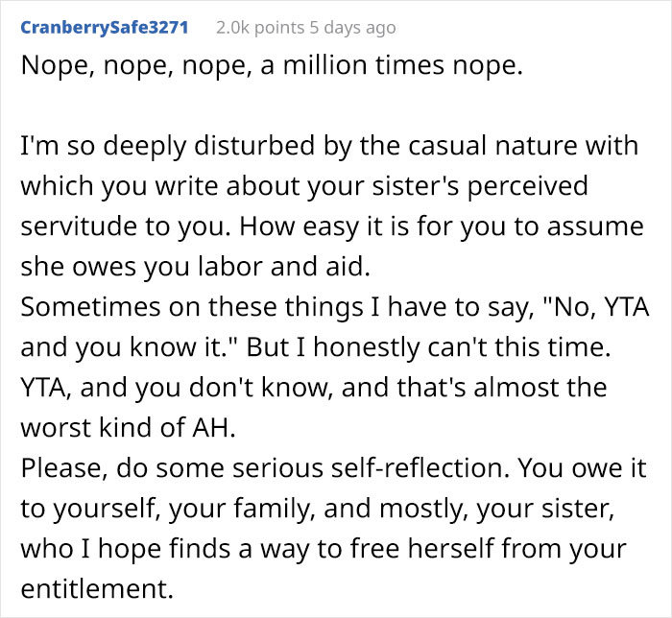This screenshot has height=618, width=672.
Task: Click the 2.0k points score
Action: click(246, 27)
